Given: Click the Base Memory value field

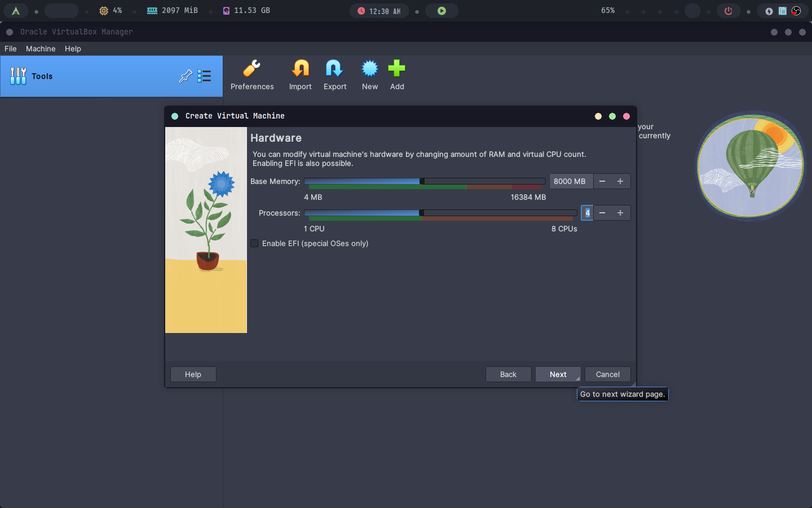Looking at the screenshot, I should coord(570,181).
